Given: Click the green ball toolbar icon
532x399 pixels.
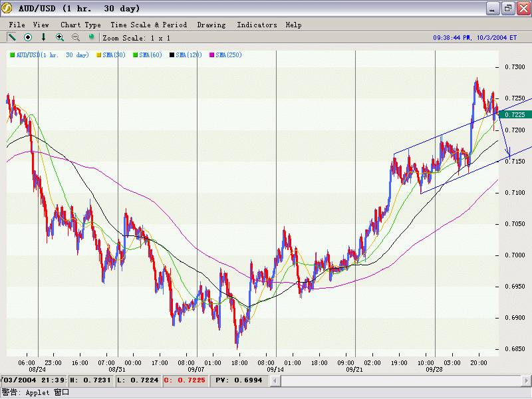Looking at the screenshot, I should (x=92, y=38).
